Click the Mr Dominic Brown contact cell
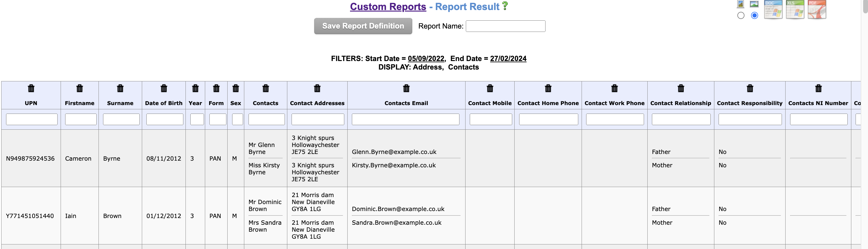This screenshot has height=249, width=868. [x=265, y=206]
